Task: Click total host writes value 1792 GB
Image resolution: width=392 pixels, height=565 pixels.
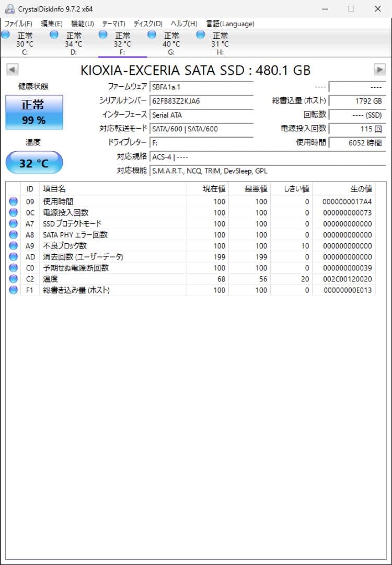Action: pyautogui.click(x=357, y=101)
